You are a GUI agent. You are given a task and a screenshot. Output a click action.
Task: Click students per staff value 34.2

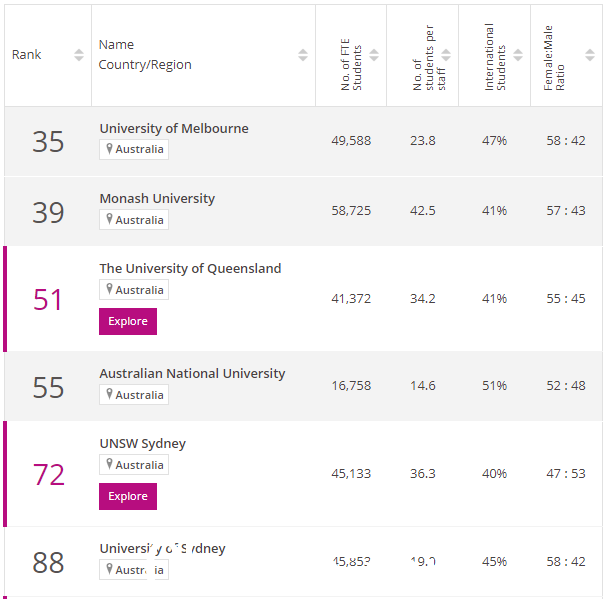coord(423,299)
